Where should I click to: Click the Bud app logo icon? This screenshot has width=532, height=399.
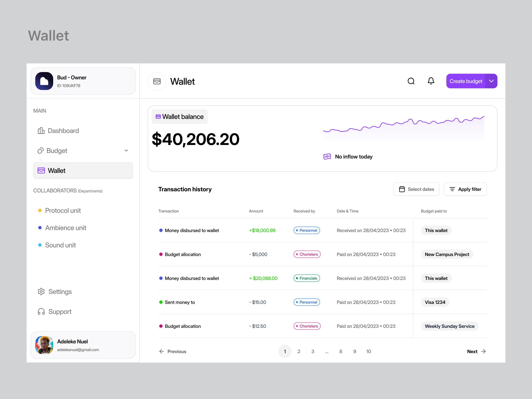coord(44,81)
